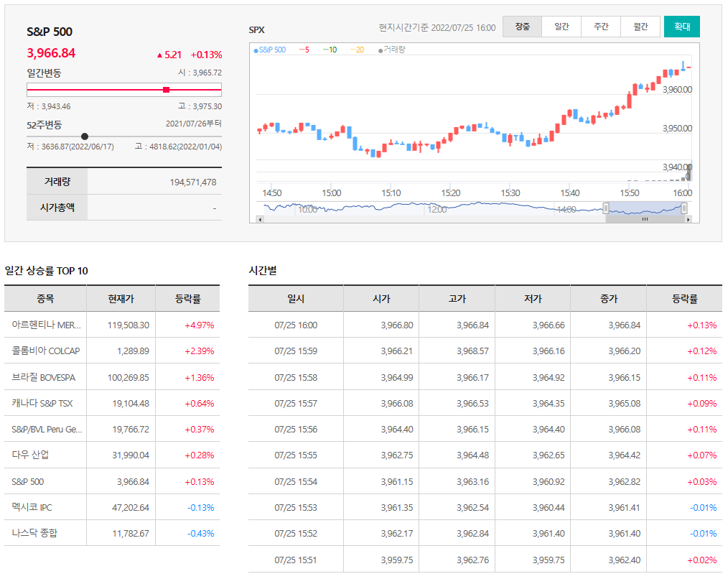This screenshot has height=579, width=728.
Task: Click the 3,968.57 high price cell
Action: tap(472, 351)
